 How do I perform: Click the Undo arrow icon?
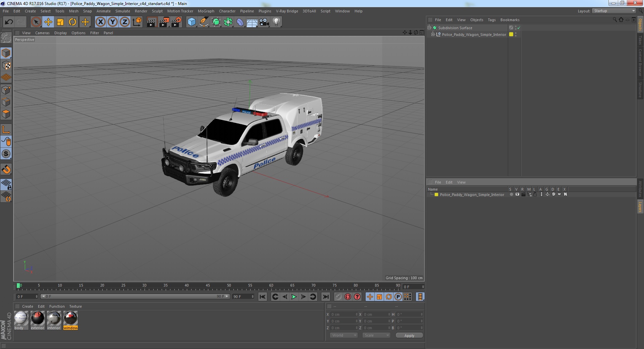9,22
